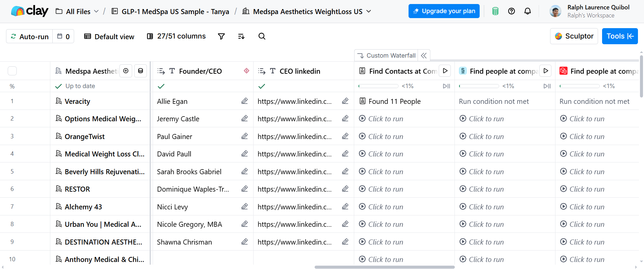Run Find Contacts for OrangeTwist row
Image resolution: width=644 pixels, height=269 pixels.
[381, 136]
